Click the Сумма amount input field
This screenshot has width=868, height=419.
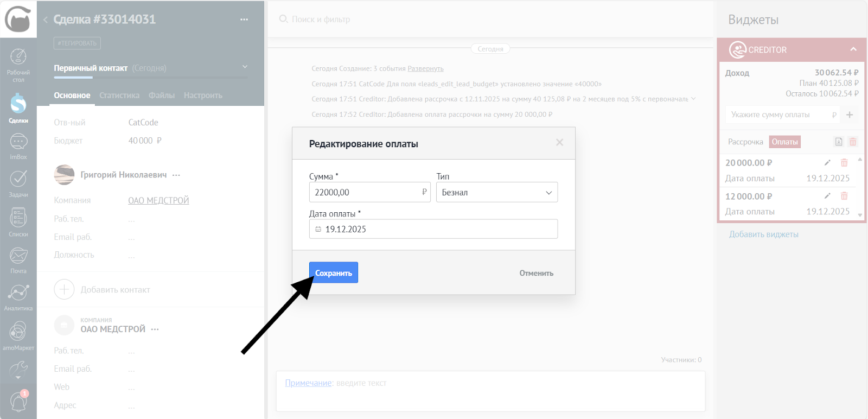[363, 193]
